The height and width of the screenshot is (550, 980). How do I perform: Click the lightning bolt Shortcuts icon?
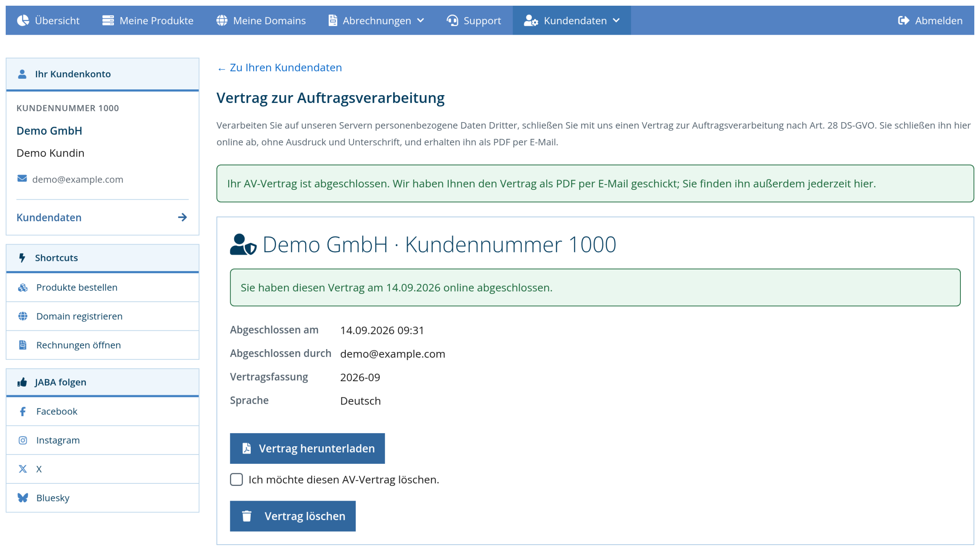pyautogui.click(x=22, y=258)
